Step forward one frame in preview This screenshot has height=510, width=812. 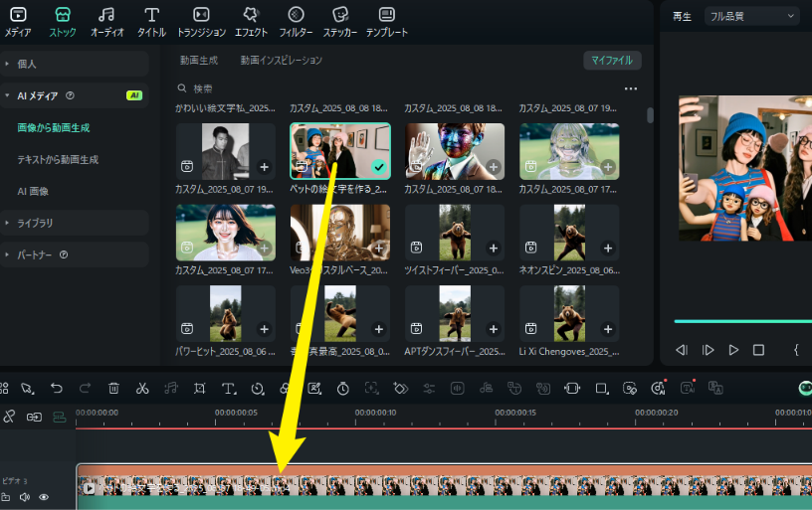coord(708,350)
